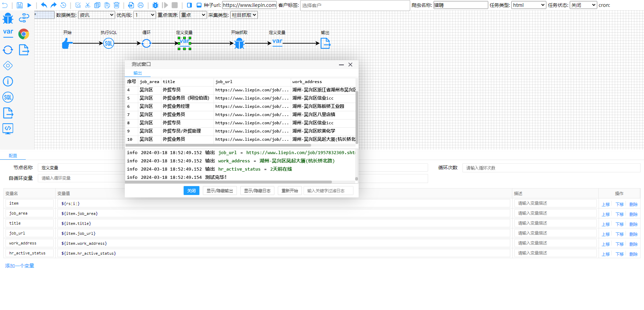Click 下移 for the item variable row
Viewport: 644px width, 310px height.
(620, 204)
